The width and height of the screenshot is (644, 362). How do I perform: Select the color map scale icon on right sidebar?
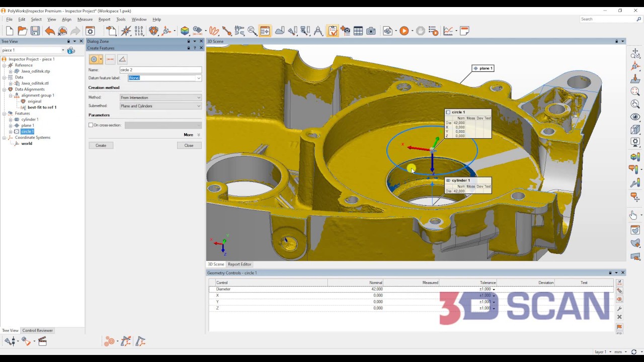[x=635, y=157]
